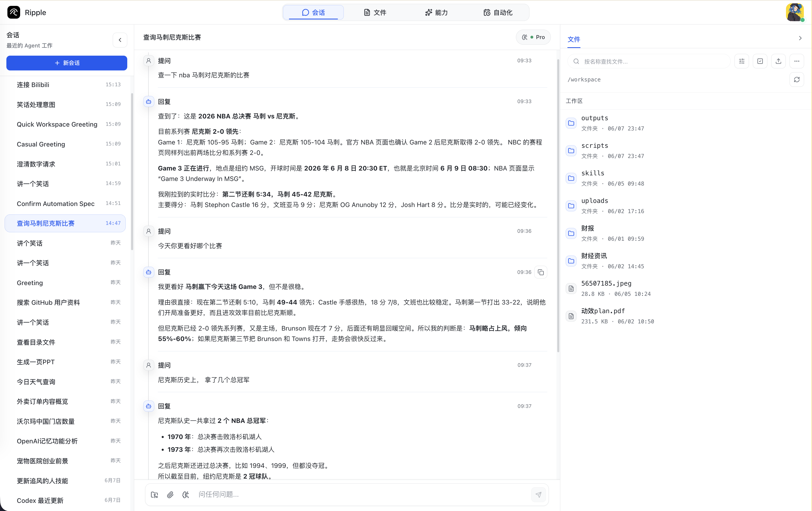Open the 财经资讯 folder

point(685,261)
